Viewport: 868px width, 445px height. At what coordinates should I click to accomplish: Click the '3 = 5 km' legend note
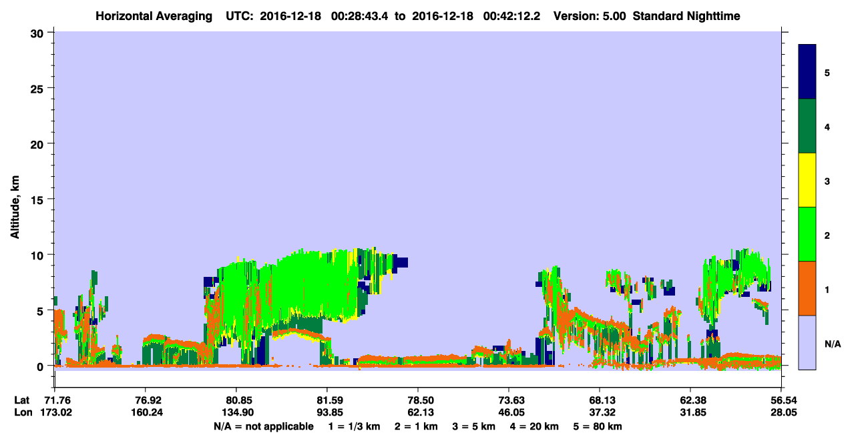click(473, 426)
